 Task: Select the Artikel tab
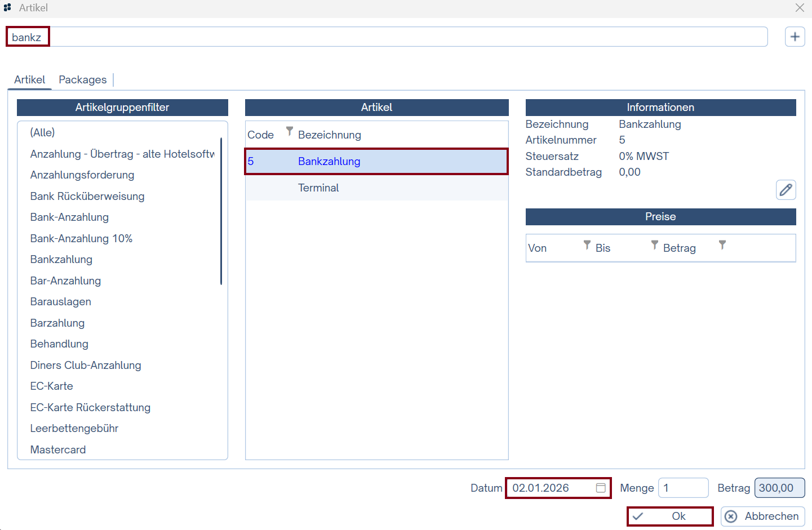(29, 80)
